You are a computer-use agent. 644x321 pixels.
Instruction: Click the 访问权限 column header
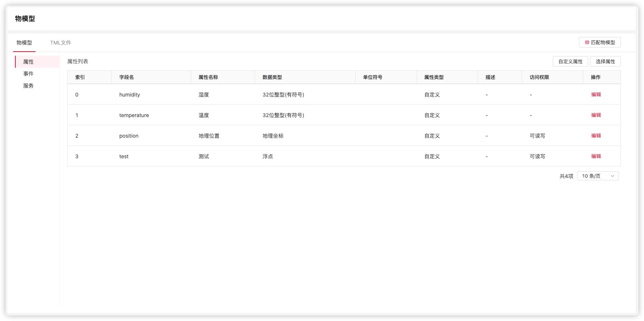(539, 77)
